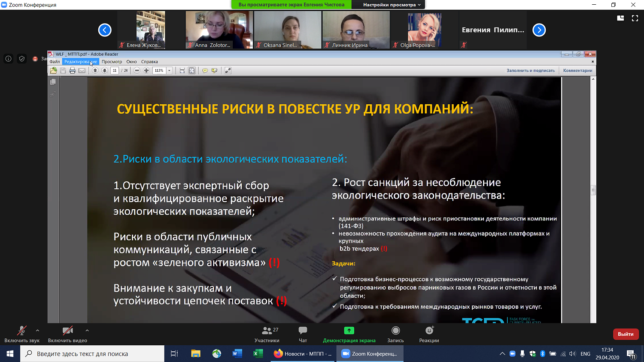This screenshot has height=362, width=644.
Task: Show previous participants with left arrow
Action: coord(105,30)
